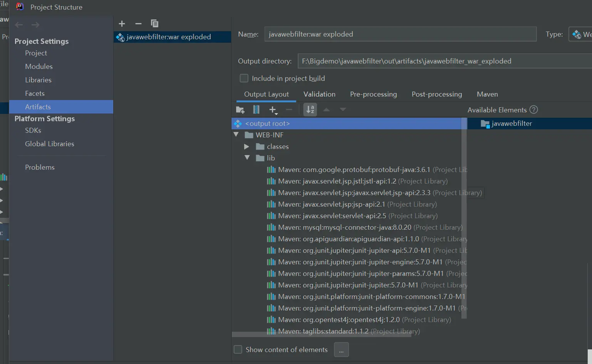Open Project under Project Settings
This screenshot has width=592, height=364.
pos(61,53)
